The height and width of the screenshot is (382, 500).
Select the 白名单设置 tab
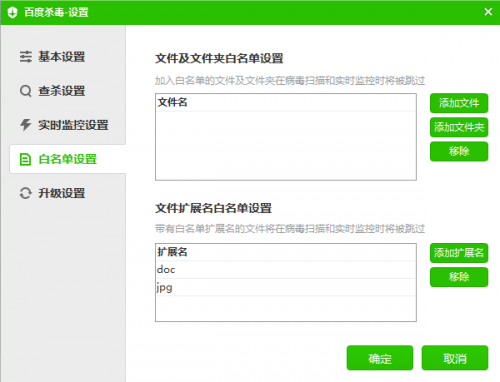(x=68, y=159)
